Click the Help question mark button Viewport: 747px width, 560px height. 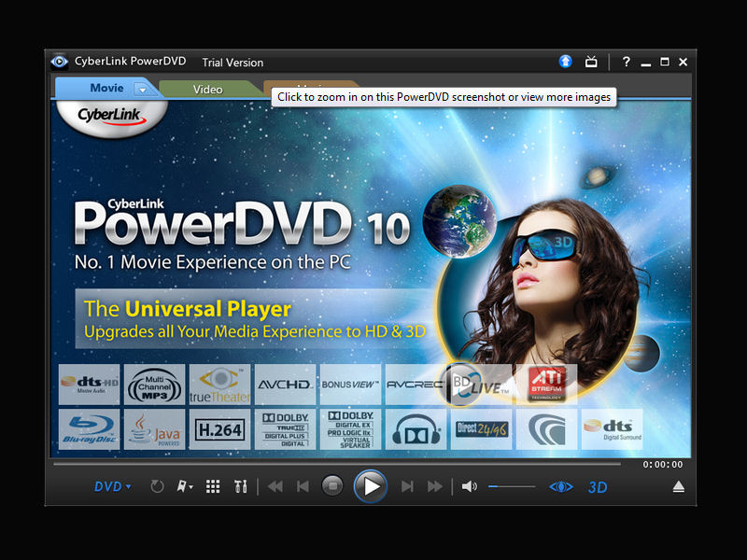(x=626, y=61)
